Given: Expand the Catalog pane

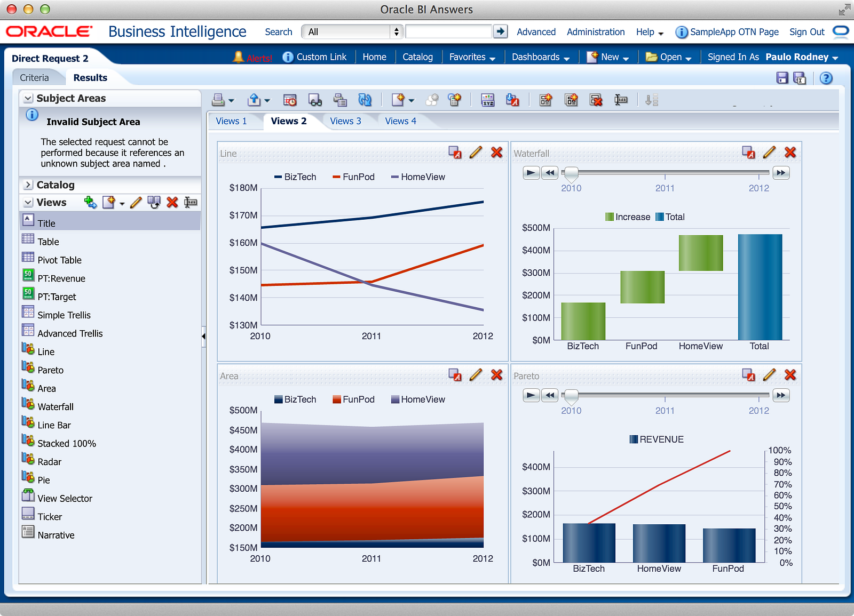Looking at the screenshot, I should pos(29,185).
